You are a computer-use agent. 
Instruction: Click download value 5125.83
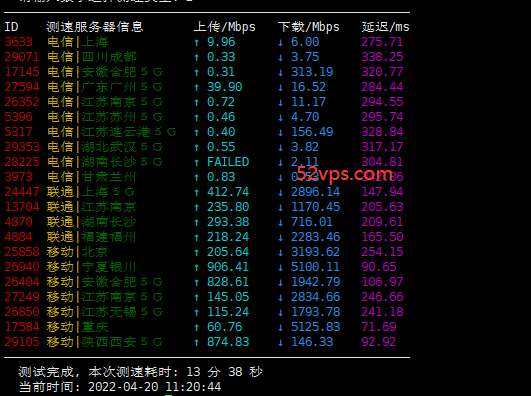315,327
